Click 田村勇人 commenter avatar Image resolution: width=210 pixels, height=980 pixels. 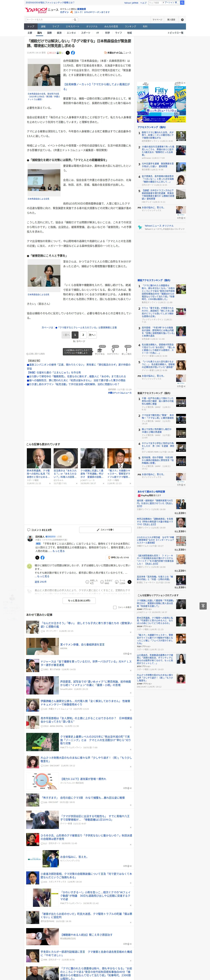[x=30, y=538]
